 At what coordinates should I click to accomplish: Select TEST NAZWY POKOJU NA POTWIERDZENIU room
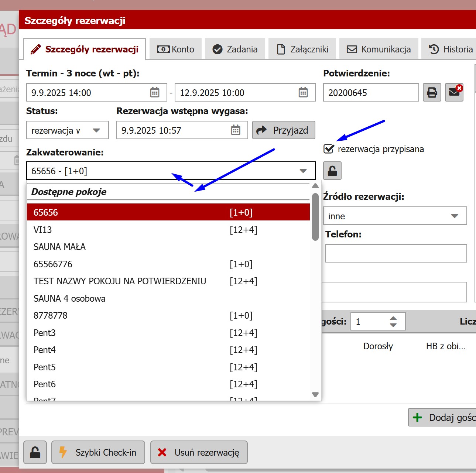pyautogui.click(x=168, y=281)
